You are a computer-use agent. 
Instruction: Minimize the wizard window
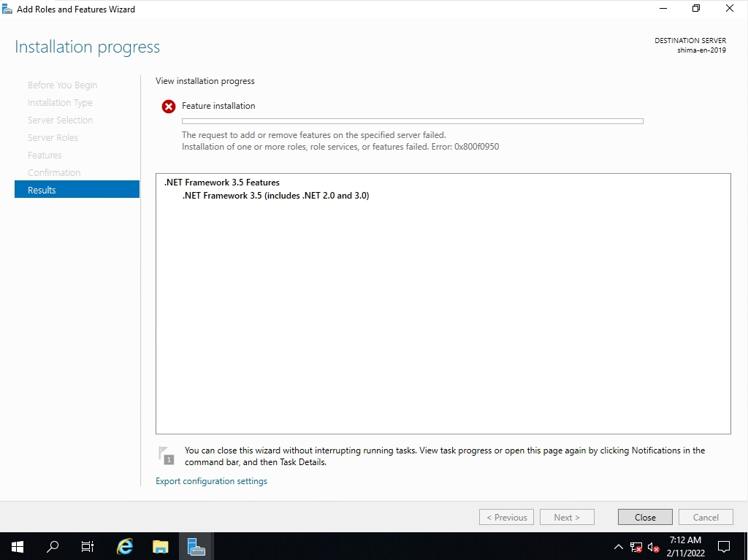[x=663, y=9]
